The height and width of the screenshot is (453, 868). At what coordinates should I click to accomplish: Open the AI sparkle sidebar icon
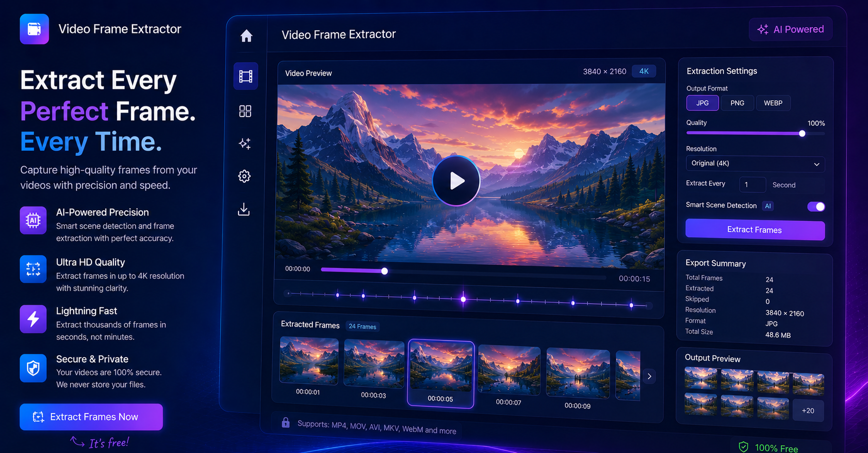point(245,143)
